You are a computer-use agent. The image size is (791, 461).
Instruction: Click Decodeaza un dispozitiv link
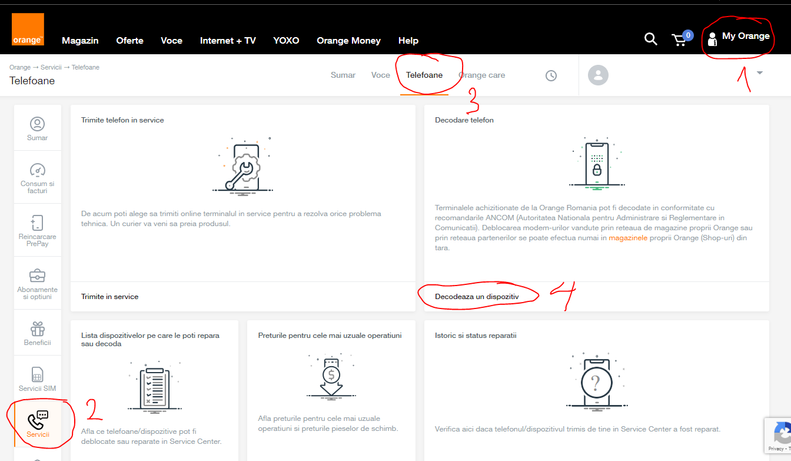[x=477, y=296]
